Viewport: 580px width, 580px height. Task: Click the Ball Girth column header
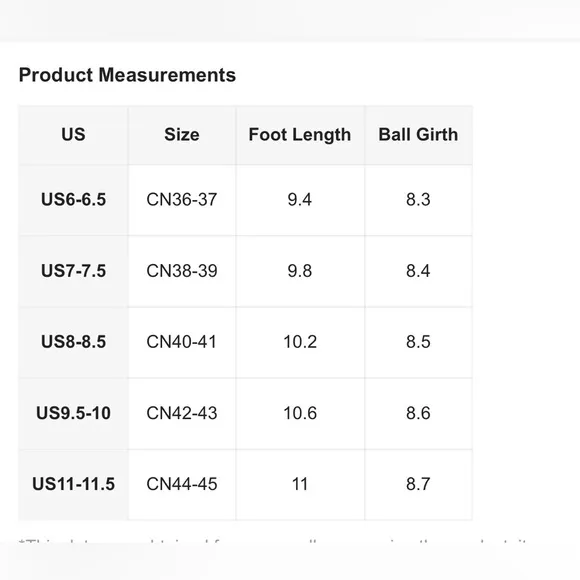418,135
